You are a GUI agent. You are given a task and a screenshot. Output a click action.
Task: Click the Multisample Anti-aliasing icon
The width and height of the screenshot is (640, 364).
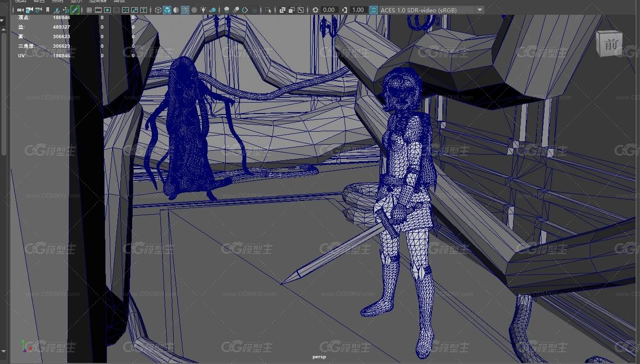point(245,10)
